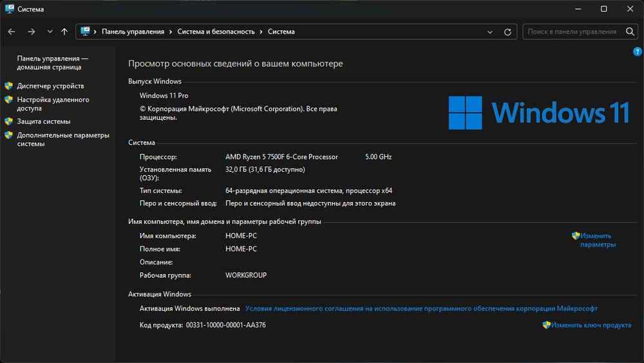
Task: Go back with the left arrow button
Action: pyautogui.click(x=12, y=32)
